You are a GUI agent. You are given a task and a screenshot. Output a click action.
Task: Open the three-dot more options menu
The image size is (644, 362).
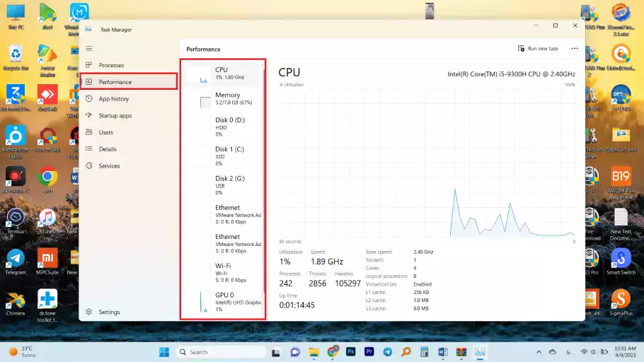(575, 49)
